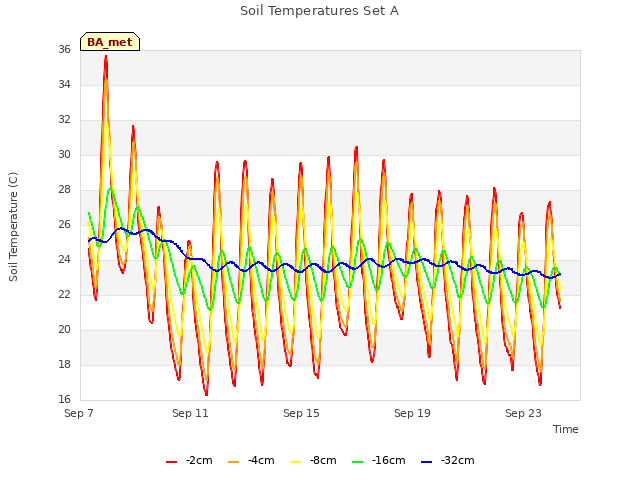
Task: Click the Sep 11 x-axis tick label
Action: 190,413
